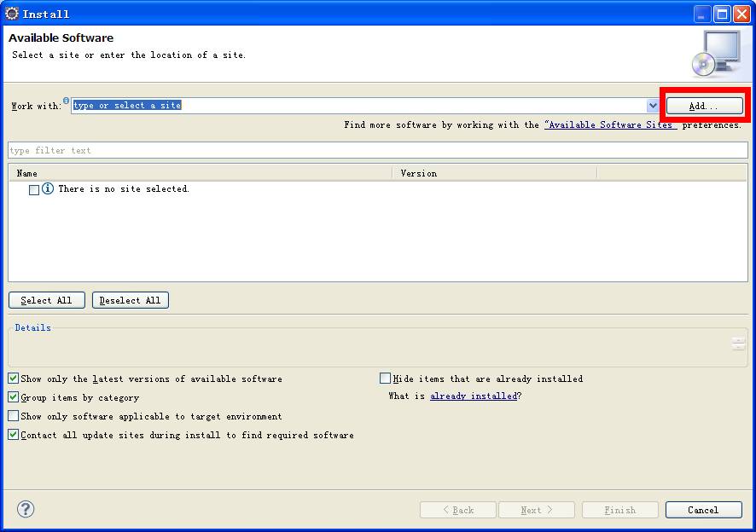The width and height of the screenshot is (756, 532).
Task: Tick the checkbox in the 'no site selected' row
Action: pos(34,190)
